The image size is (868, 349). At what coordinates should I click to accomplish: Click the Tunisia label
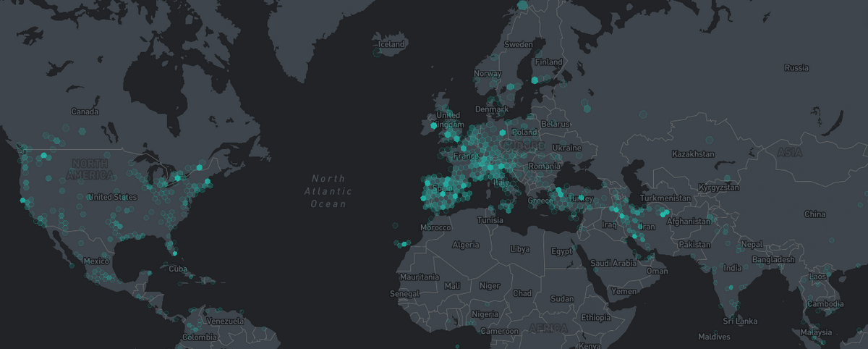pyautogui.click(x=490, y=220)
